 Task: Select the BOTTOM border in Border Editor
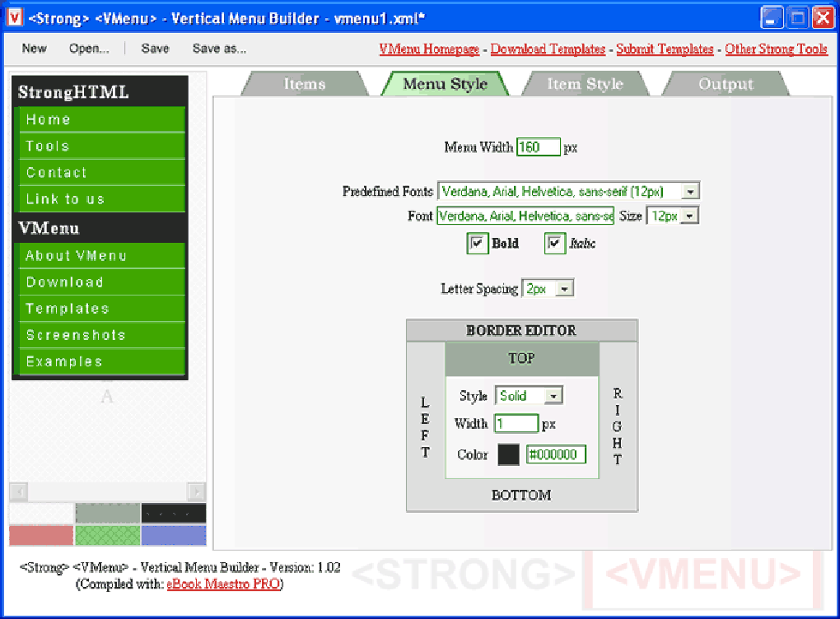coord(520,495)
